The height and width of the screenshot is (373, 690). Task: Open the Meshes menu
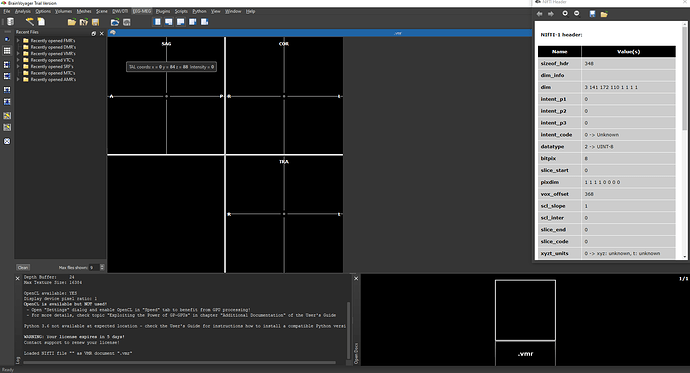click(84, 11)
